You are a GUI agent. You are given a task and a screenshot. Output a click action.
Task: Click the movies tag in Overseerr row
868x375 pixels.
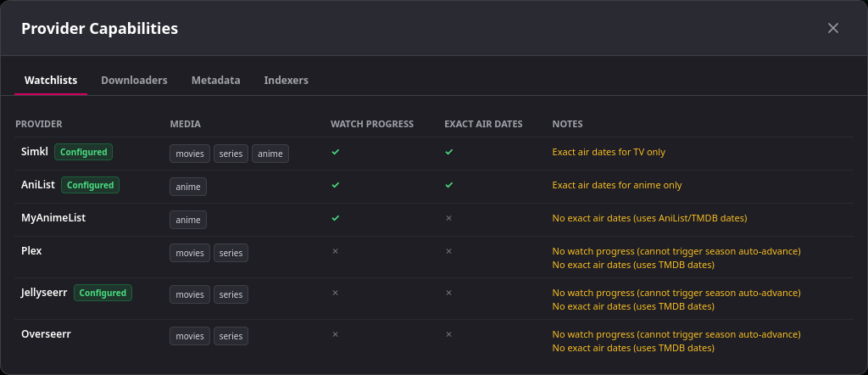[x=190, y=336]
